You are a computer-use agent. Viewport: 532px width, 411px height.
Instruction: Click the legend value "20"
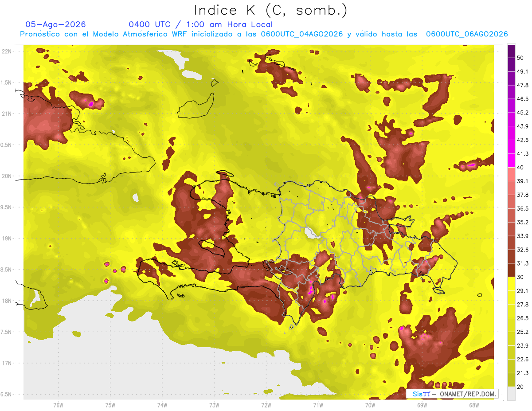(x=520, y=387)
